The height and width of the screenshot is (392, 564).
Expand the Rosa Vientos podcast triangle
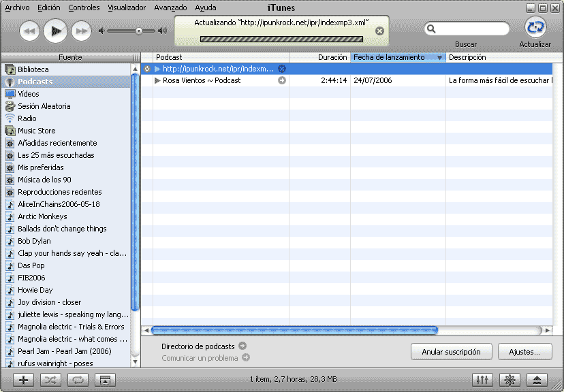click(x=157, y=80)
